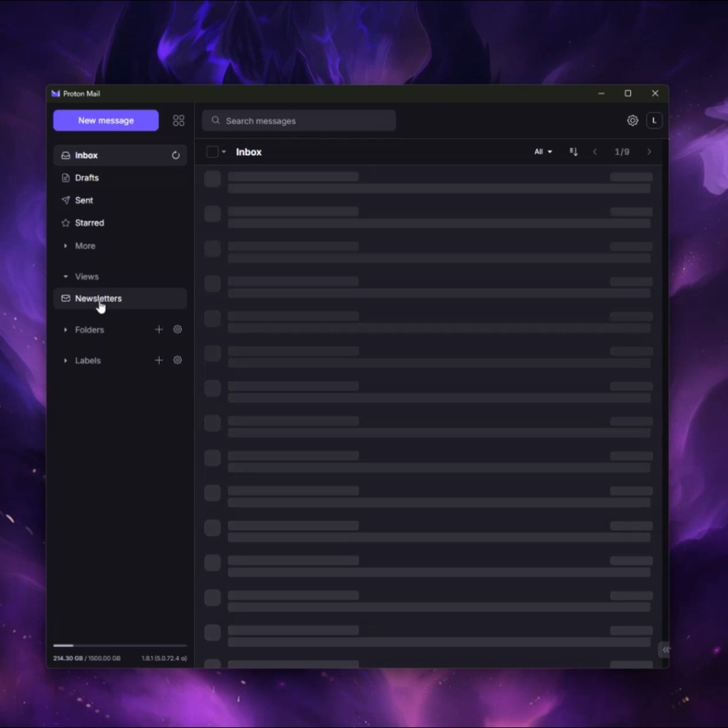Image resolution: width=728 pixels, height=728 pixels.
Task: Tick the select-all messages checkbox
Action: point(212,152)
